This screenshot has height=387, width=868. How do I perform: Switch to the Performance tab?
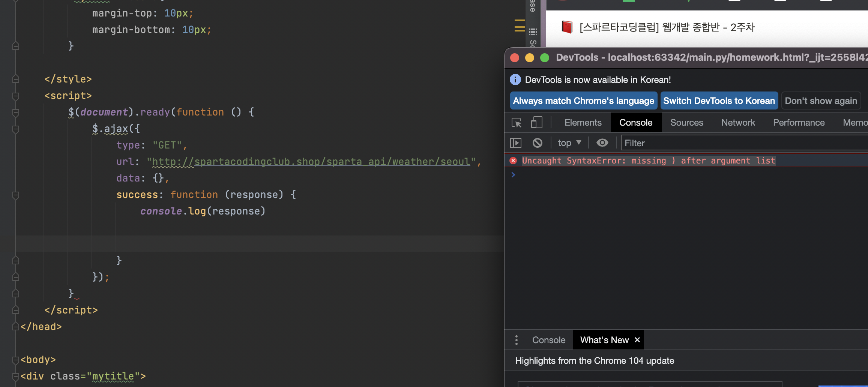tap(799, 123)
